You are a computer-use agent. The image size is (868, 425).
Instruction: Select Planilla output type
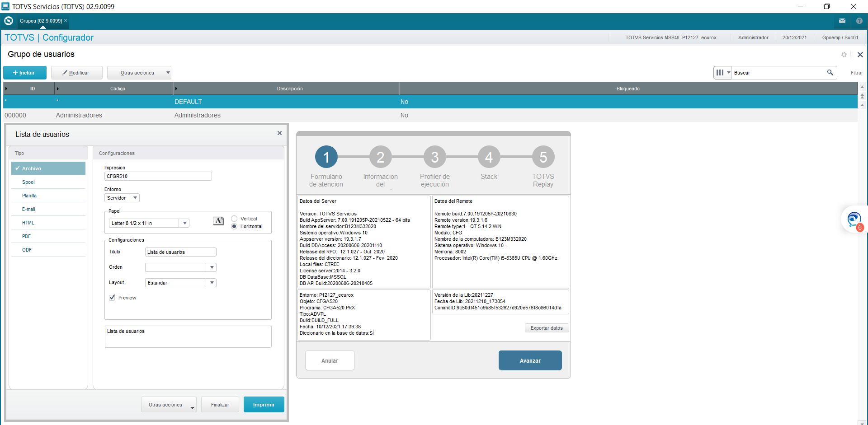[48, 196]
